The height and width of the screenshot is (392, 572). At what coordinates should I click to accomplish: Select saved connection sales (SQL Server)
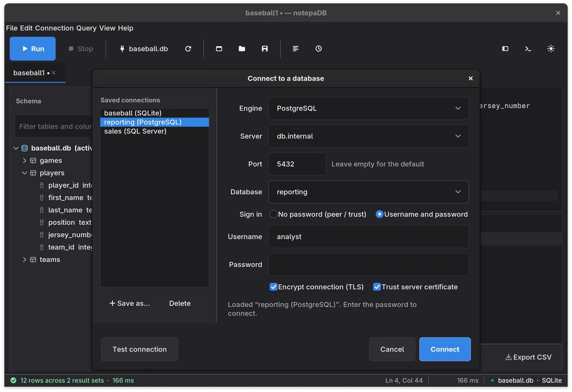tap(154, 131)
